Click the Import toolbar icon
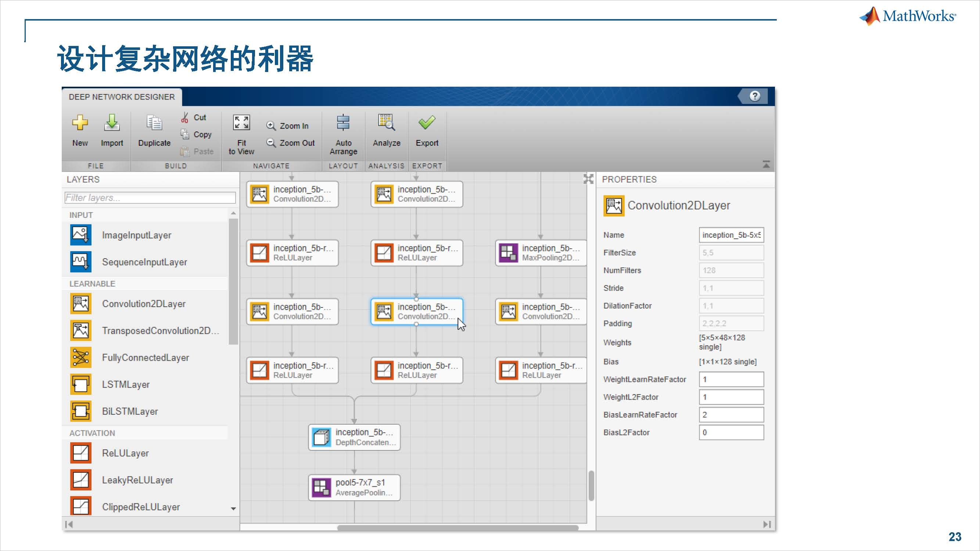 112,123
